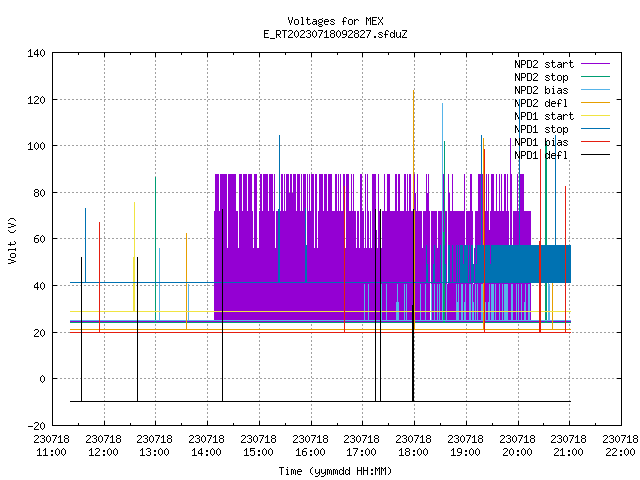640x480 pixels.
Task: Click the y-axis tick label -20
Action: (36, 426)
